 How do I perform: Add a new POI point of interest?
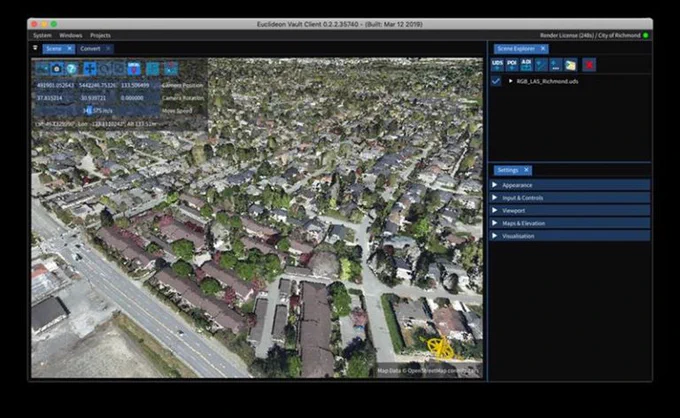(x=512, y=65)
